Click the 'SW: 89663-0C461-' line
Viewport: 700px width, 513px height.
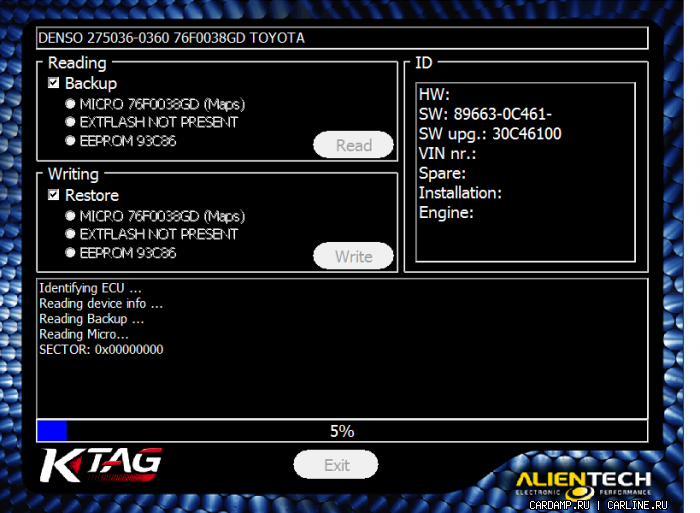pos(485,114)
